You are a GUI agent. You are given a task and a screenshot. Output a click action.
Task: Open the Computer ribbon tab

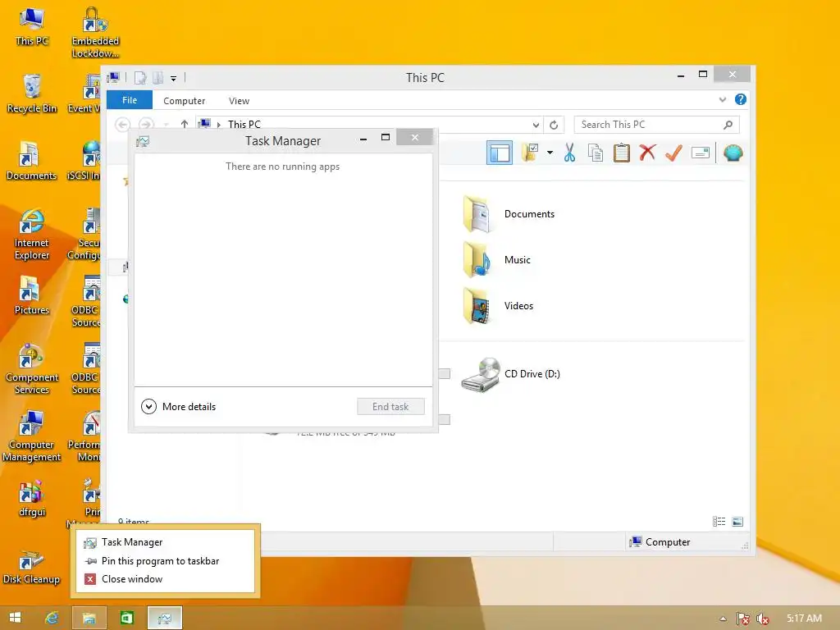tap(185, 101)
